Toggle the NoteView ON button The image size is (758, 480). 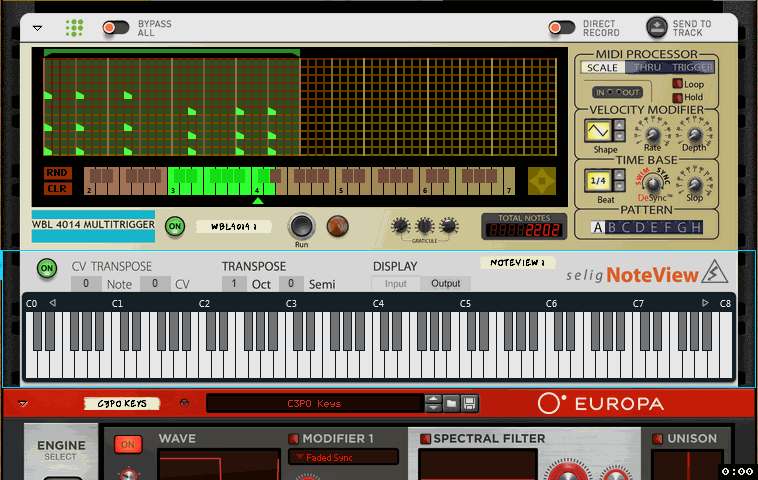(x=47, y=268)
